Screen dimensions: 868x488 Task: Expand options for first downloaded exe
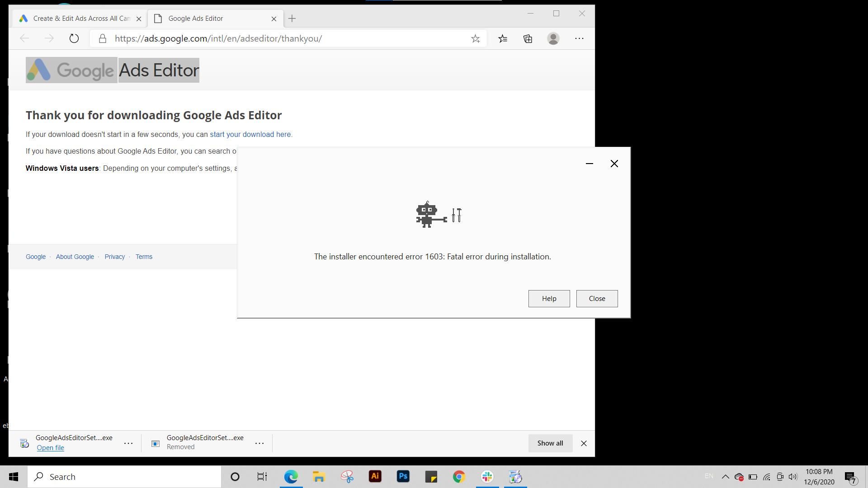[128, 443]
